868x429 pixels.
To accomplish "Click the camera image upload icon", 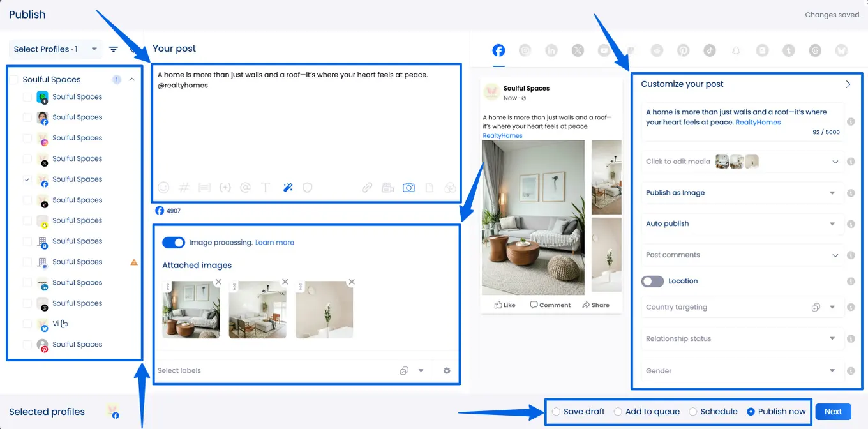I will [408, 188].
